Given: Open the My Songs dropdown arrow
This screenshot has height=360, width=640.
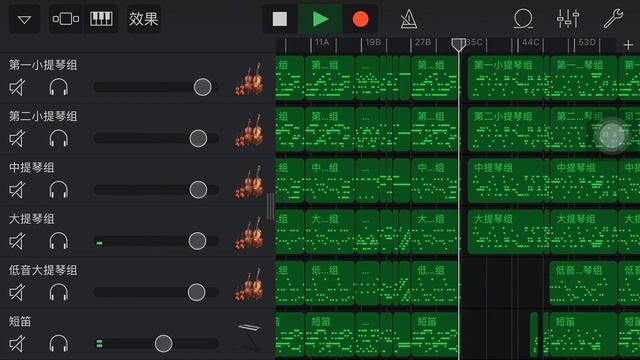Looking at the screenshot, I should 24,19.
